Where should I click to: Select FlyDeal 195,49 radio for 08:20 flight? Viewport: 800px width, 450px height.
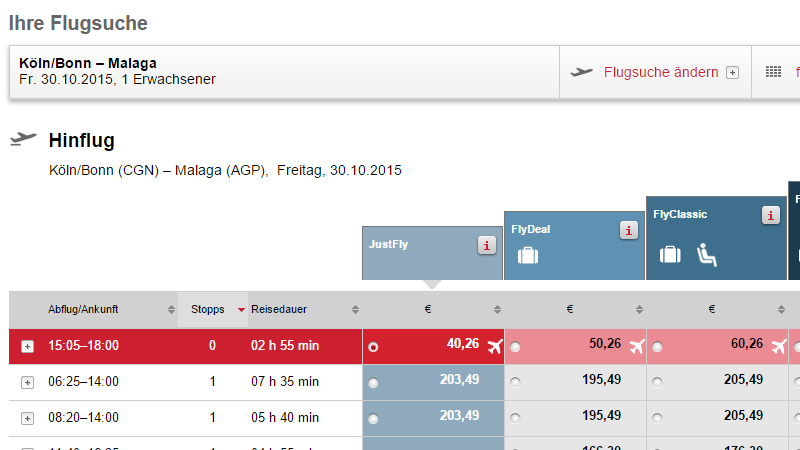tap(515, 418)
